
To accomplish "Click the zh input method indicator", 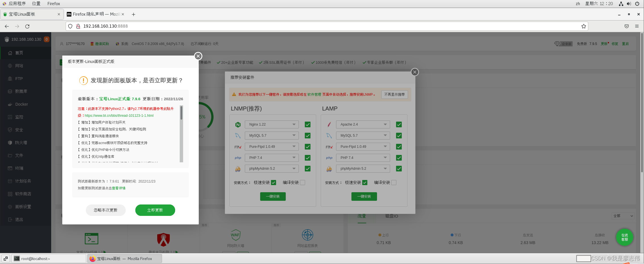I will [x=578, y=4].
